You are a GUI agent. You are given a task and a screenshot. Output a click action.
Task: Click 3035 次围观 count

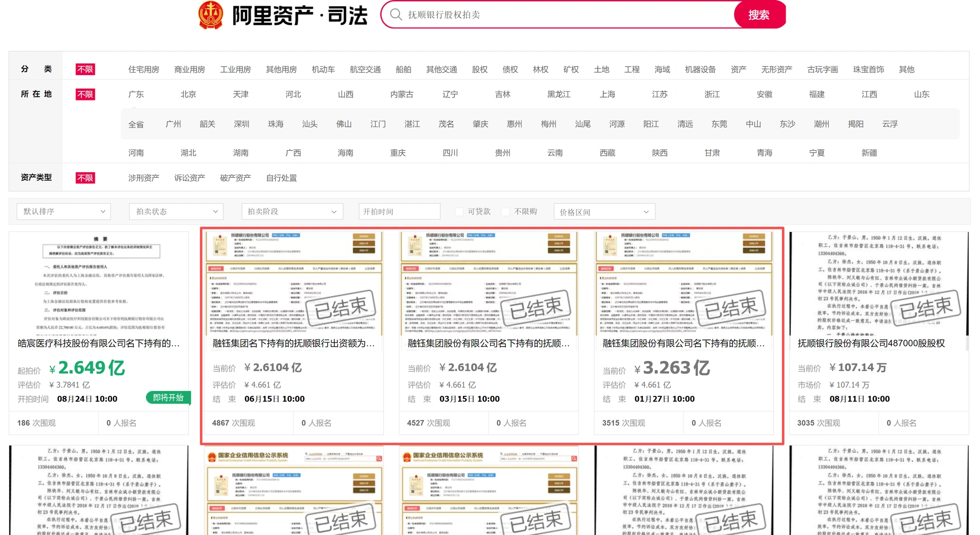[819, 423]
